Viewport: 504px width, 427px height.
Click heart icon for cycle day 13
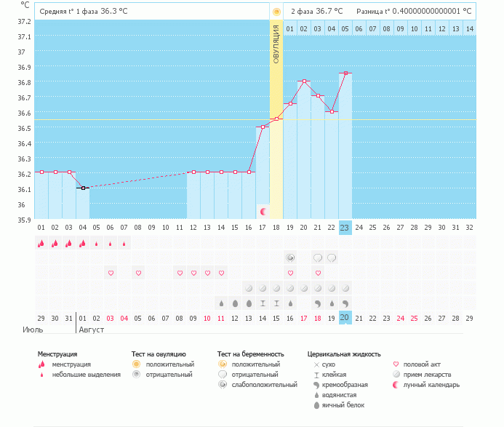208,273
